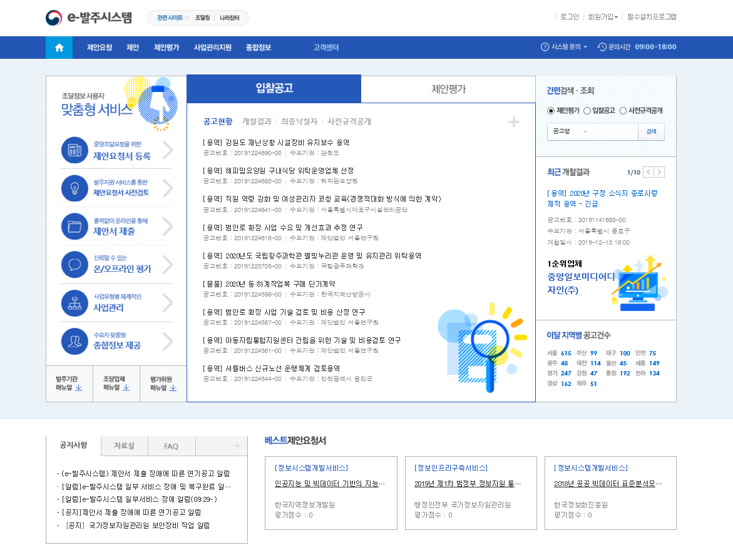Image resolution: width=733 pixels, height=560 pixels.
Task: Select the 사전규격공개 radio button
Action: [x=623, y=111]
